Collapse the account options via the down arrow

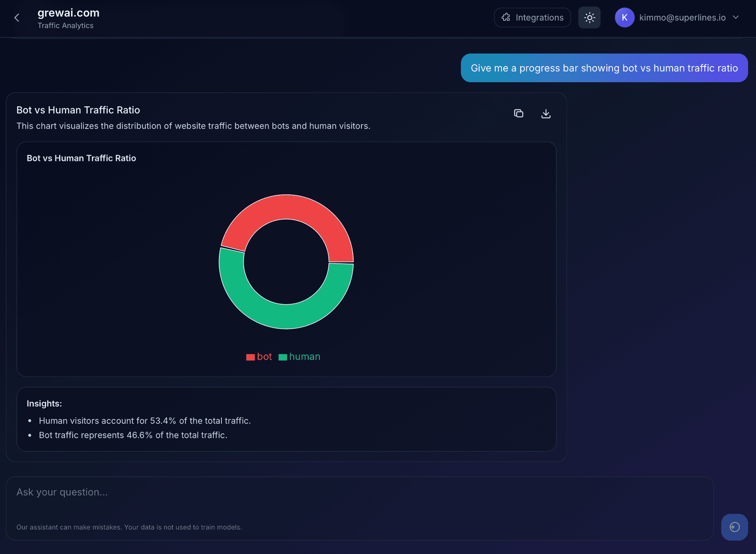(x=736, y=17)
